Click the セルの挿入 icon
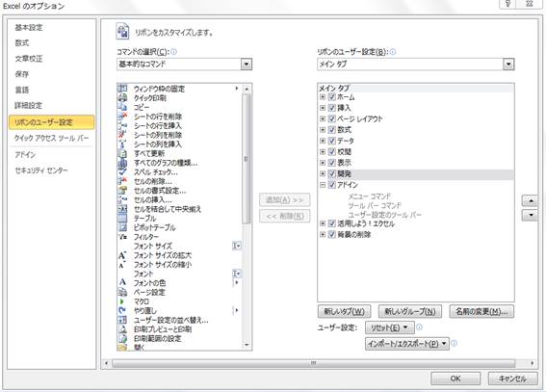The height and width of the screenshot is (392, 546). 122,199
